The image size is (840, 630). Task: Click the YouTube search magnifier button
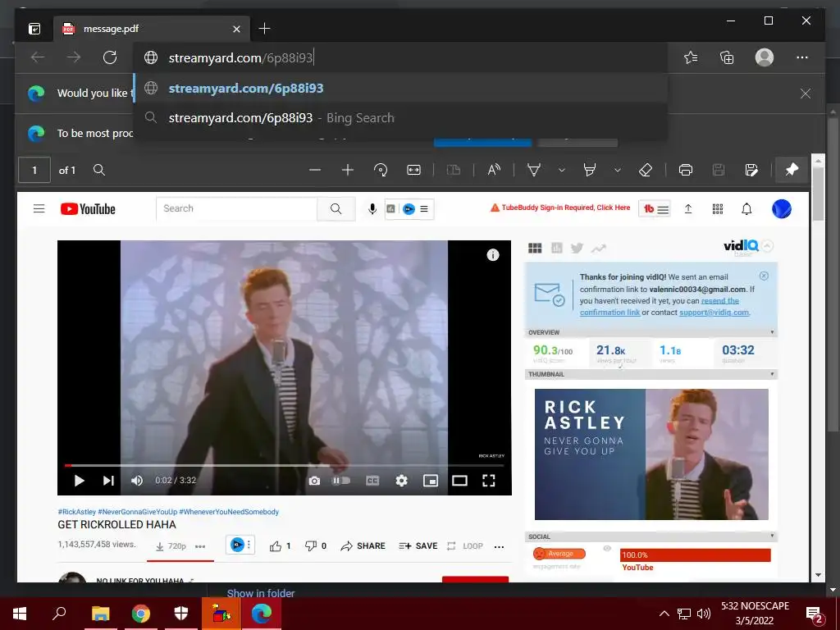[336, 209]
